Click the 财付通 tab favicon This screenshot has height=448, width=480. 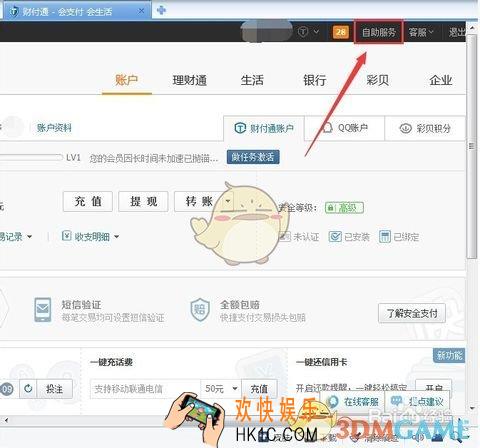click(x=14, y=11)
